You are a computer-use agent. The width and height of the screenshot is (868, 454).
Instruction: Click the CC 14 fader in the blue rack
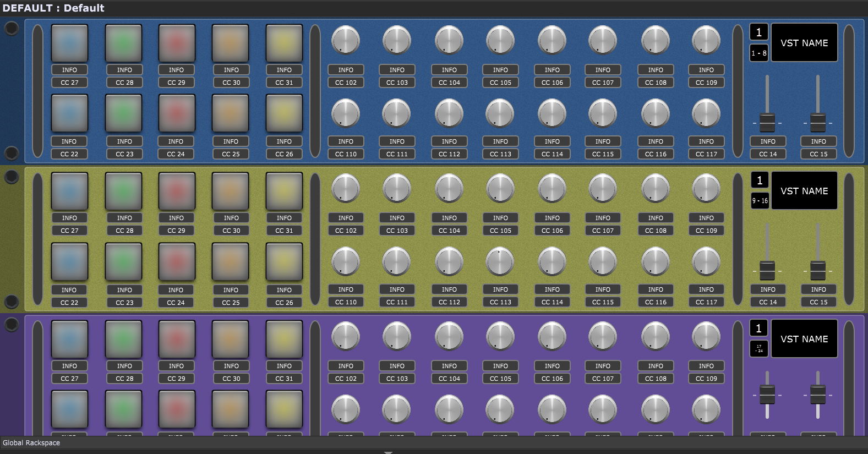tap(767, 122)
